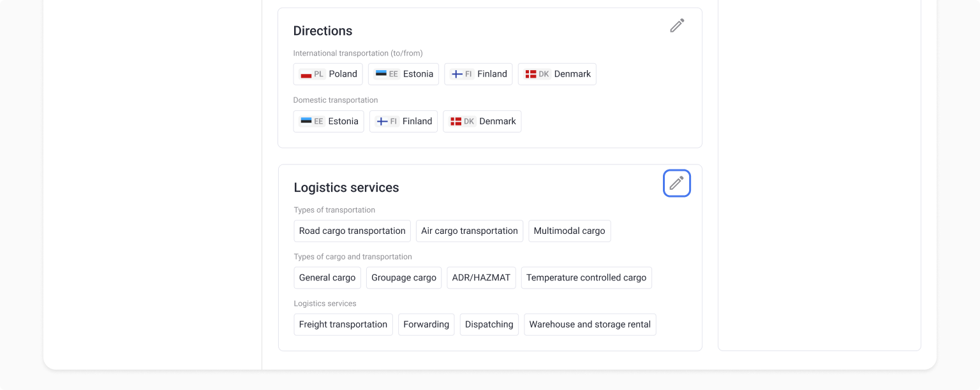Viewport: 980px width, 390px height.
Task: Click the edit pencil for Directions
Action: pos(677,25)
